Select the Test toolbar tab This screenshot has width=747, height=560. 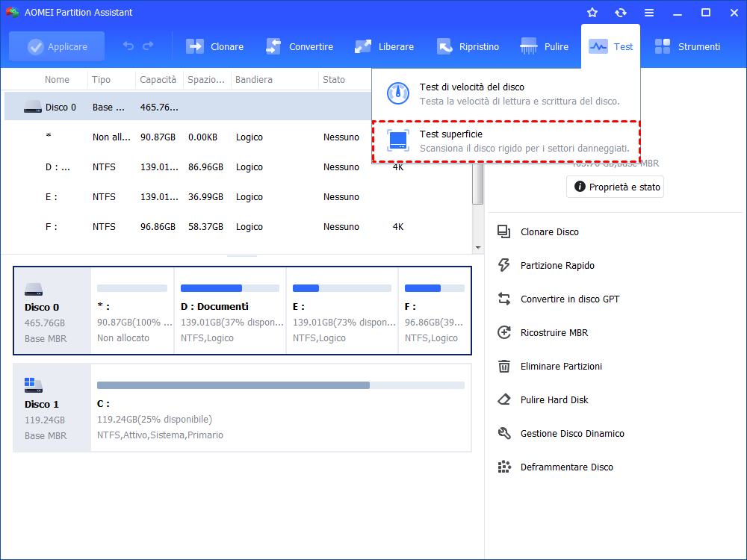coord(611,46)
